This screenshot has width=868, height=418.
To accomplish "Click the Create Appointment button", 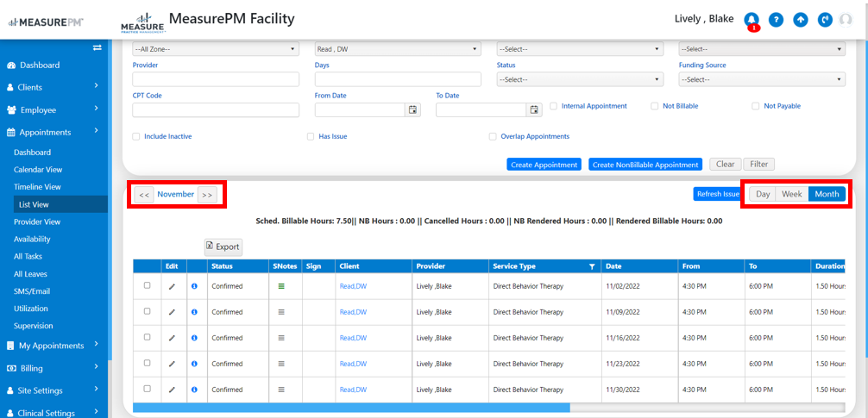I will pos(544,165).
